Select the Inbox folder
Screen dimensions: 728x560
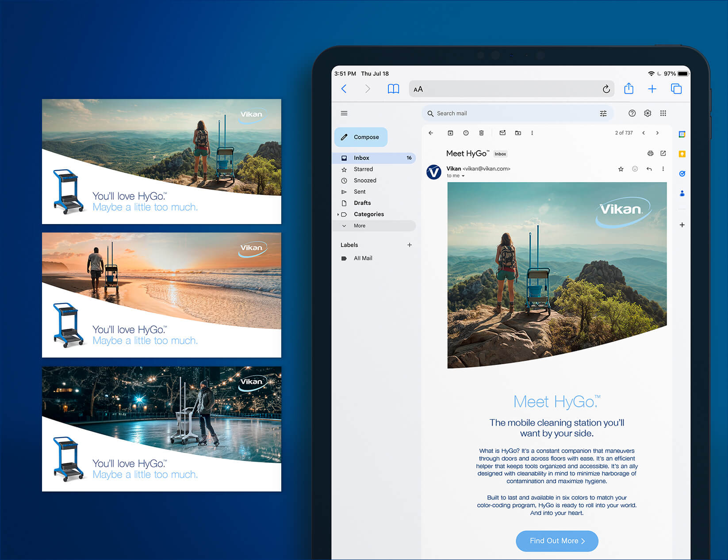(x=374, y=158)
